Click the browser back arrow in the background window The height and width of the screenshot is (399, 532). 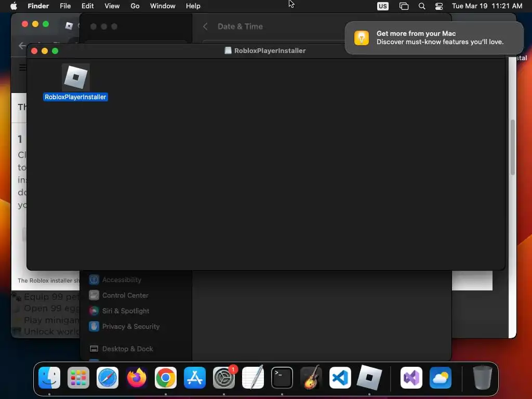22,46
